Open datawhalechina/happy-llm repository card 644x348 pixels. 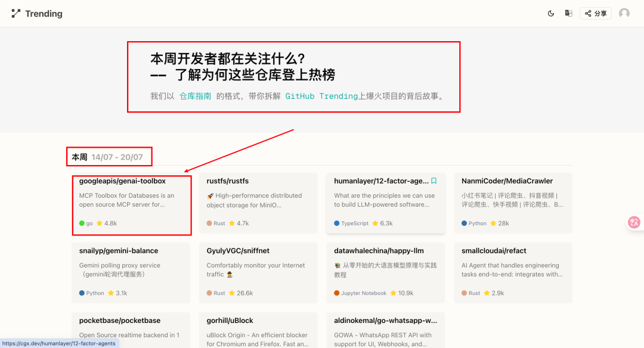(x=386, y=273)
